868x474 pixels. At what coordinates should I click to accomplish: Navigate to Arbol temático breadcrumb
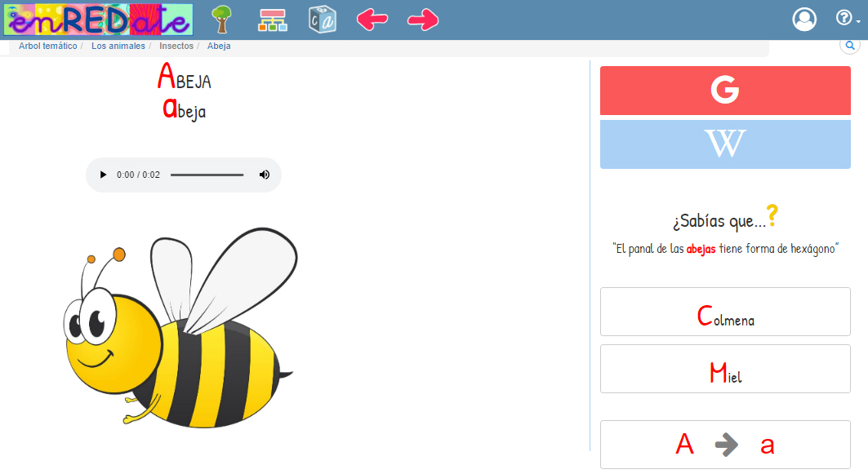47,47
